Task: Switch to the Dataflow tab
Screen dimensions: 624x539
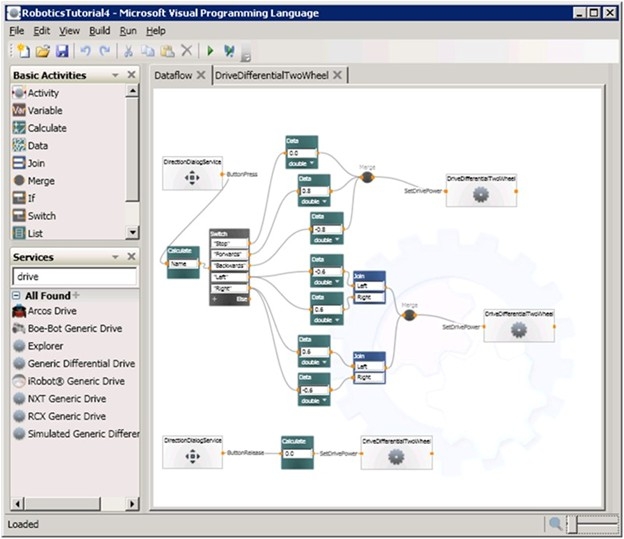Action: click(173, 75)
